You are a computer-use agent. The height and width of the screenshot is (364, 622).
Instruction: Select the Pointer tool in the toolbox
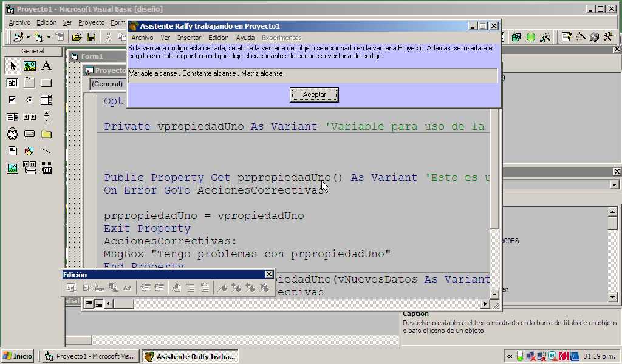13,66
